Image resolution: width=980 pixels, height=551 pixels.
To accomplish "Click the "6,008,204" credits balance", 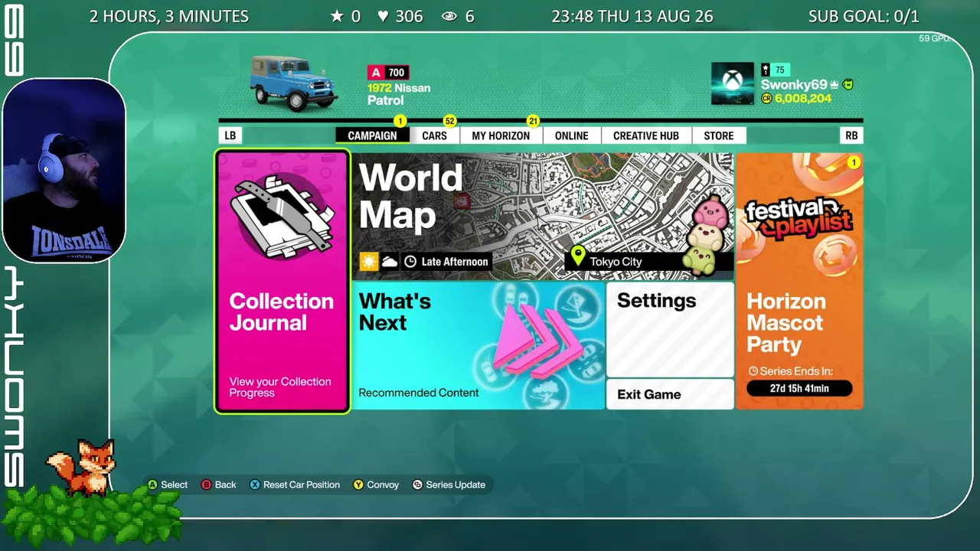I will pyautogui.click(x=803, y=99).
